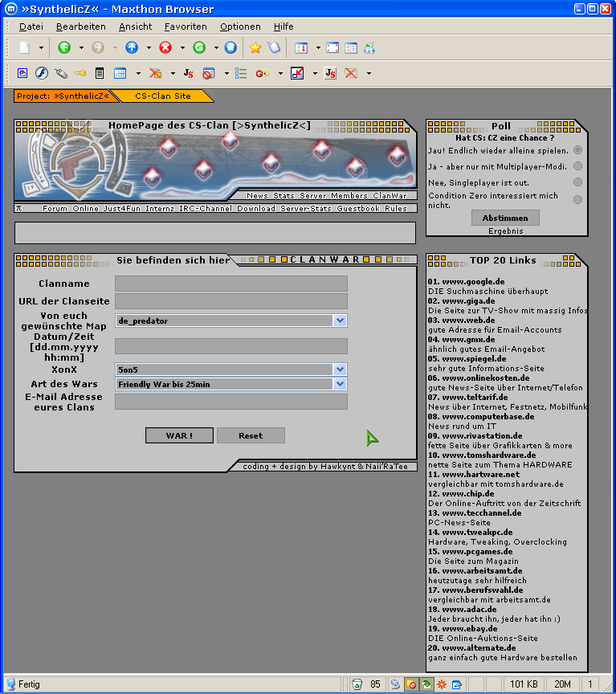Open the Ansicht menu
616x694 pixels.
(136, 27)
